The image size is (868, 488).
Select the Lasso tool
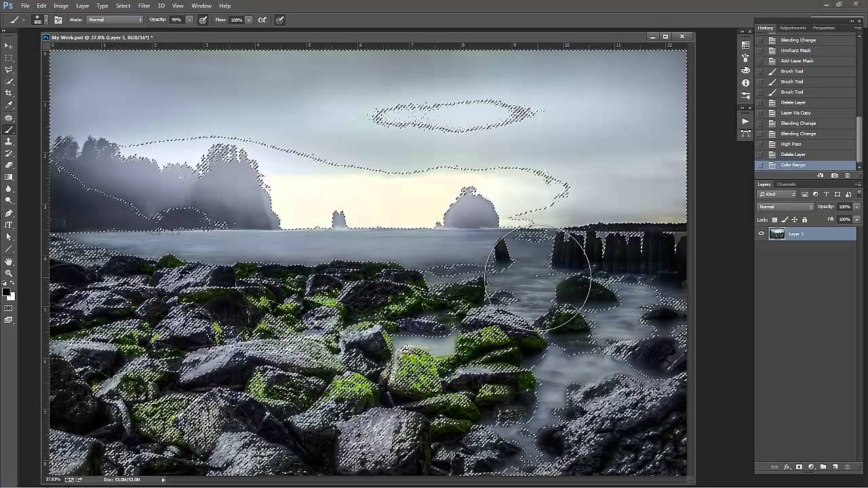click(x=9, y=69)
